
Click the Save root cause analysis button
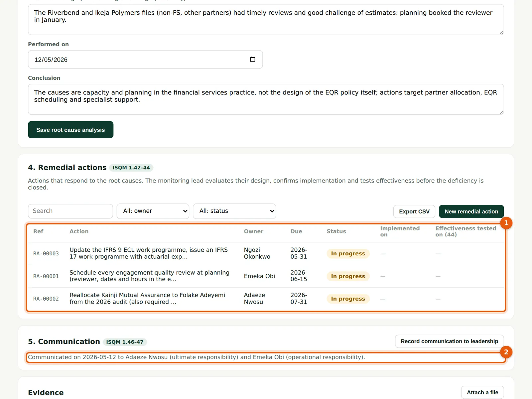(70, 130)
